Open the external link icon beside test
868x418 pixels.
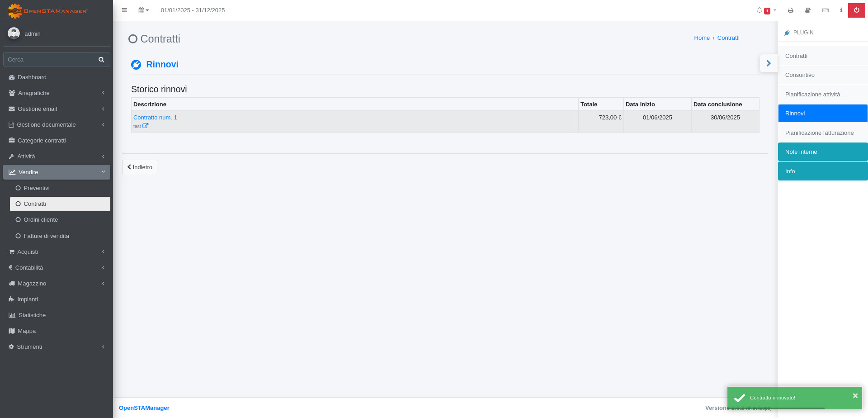(145, 126)
